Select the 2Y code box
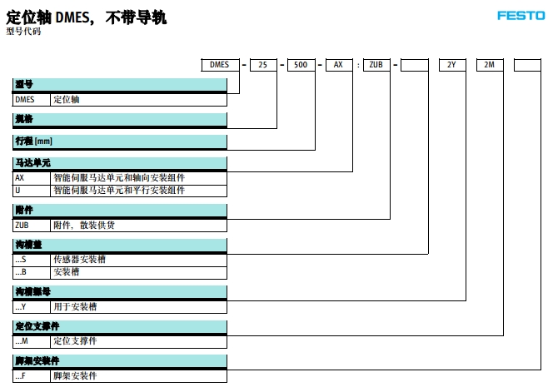 (452, 64)
